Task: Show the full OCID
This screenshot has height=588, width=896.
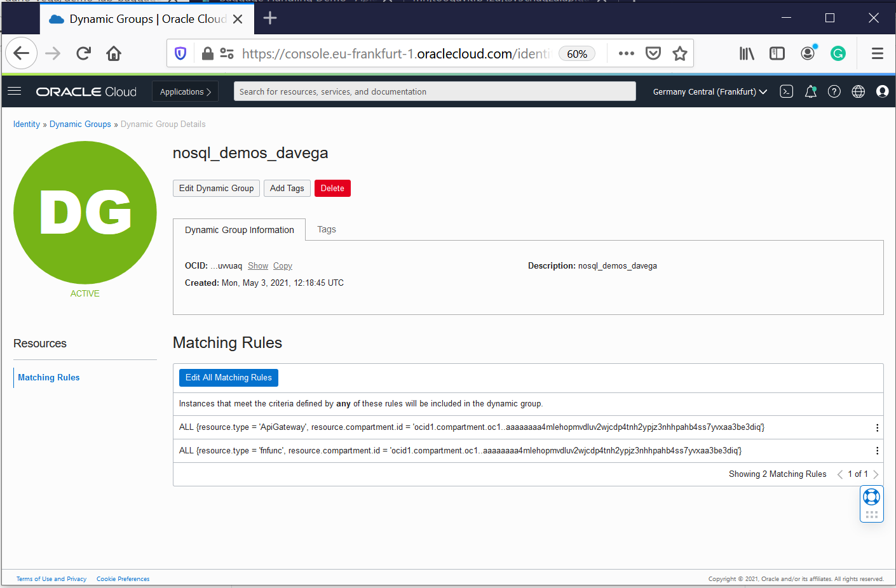Action: (x=258, y=265)
